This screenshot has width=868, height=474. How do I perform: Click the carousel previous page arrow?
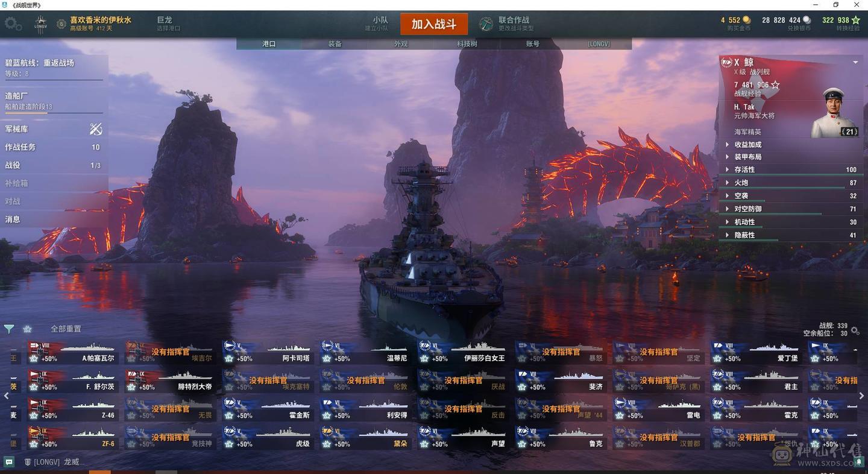click(7, 396)
